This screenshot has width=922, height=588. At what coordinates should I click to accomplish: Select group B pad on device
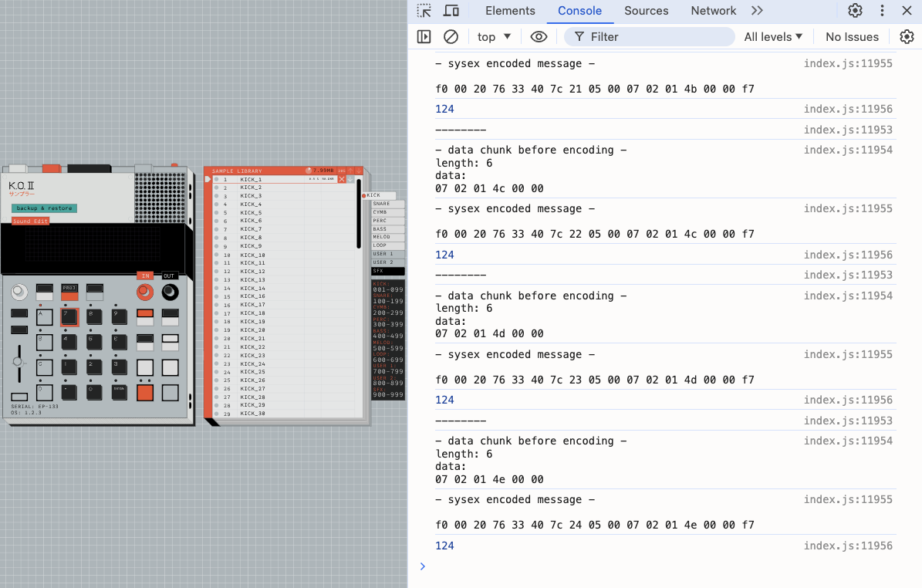pyautogui.click(x=45, y=342)
